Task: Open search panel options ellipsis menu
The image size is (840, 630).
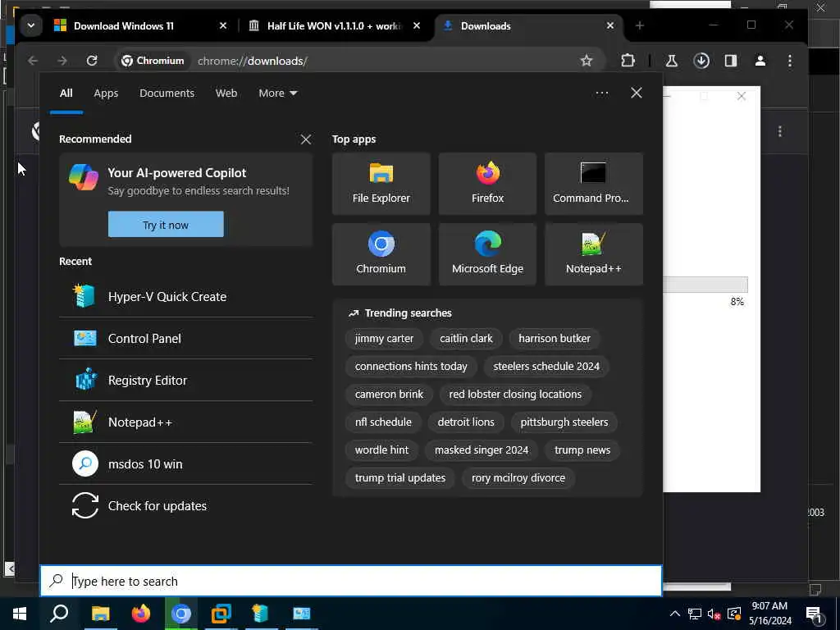Action: click(x=601, y=94)
